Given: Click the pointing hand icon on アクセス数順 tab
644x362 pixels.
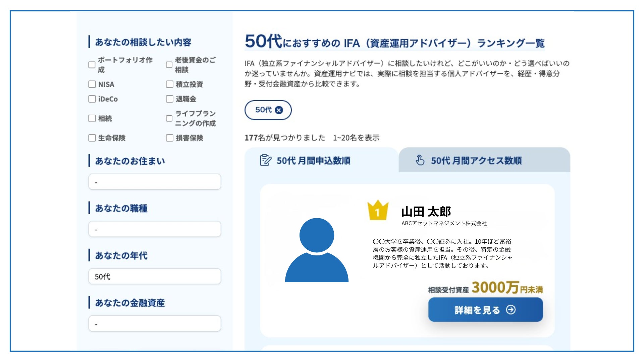Looking at the screenshot, I should [x=420, y=160].
